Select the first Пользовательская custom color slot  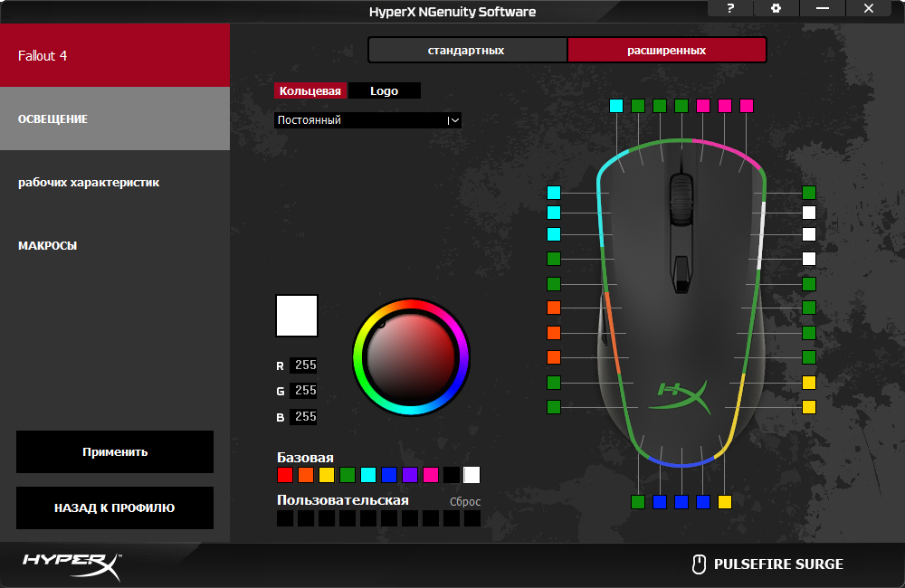285,518
